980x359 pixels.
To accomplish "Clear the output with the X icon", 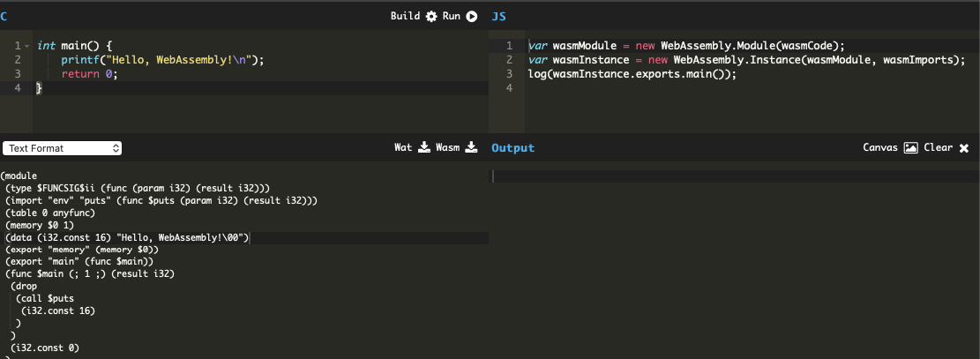I will click(x=964, y=148).
